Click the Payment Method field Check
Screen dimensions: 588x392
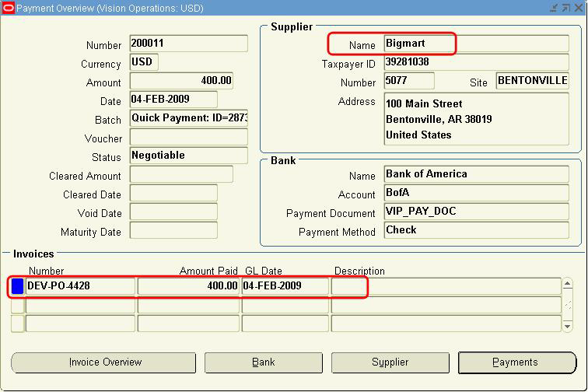click(x=477, y=230)
